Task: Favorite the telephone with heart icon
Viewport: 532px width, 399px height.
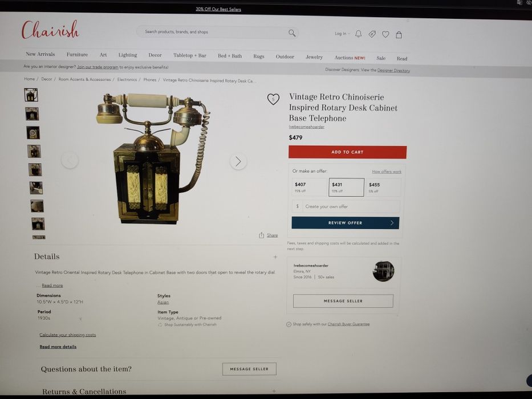Action: point(273,99)
